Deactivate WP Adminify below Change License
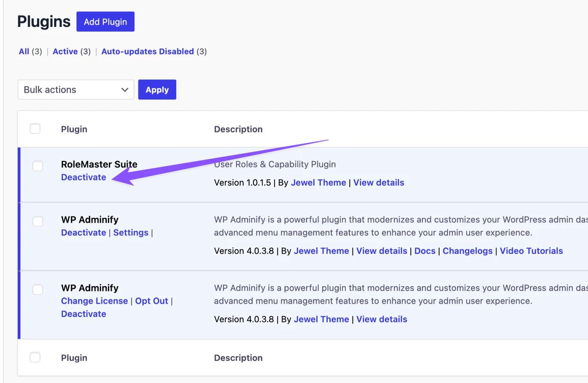 pos(84,314)
